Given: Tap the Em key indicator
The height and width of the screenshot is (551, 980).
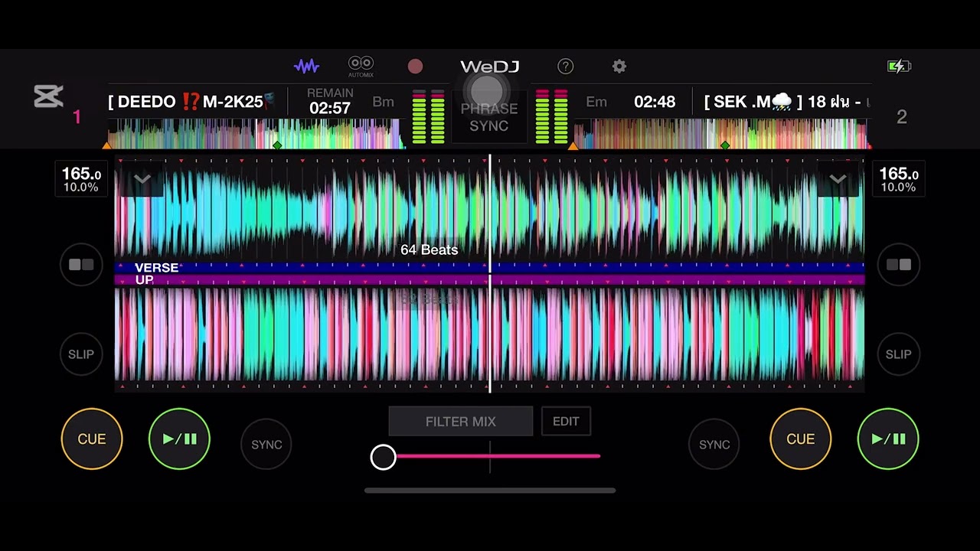Looking at the screenshot, I should 596,102.
